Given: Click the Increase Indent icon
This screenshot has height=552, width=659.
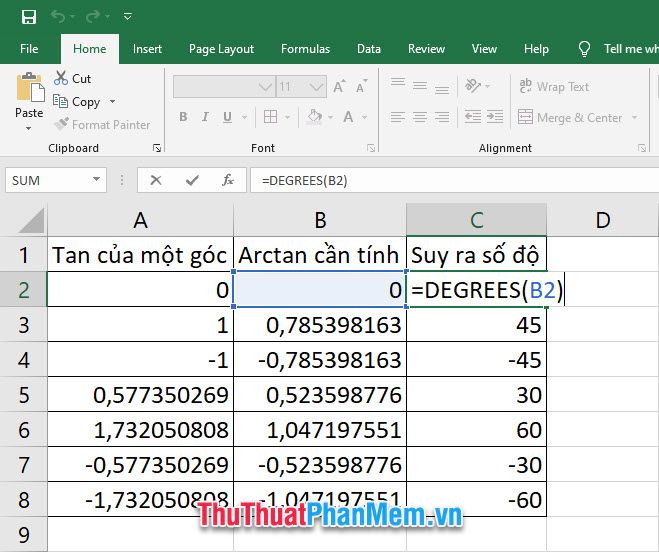Looking at the screenshot, I should (495, 117).
